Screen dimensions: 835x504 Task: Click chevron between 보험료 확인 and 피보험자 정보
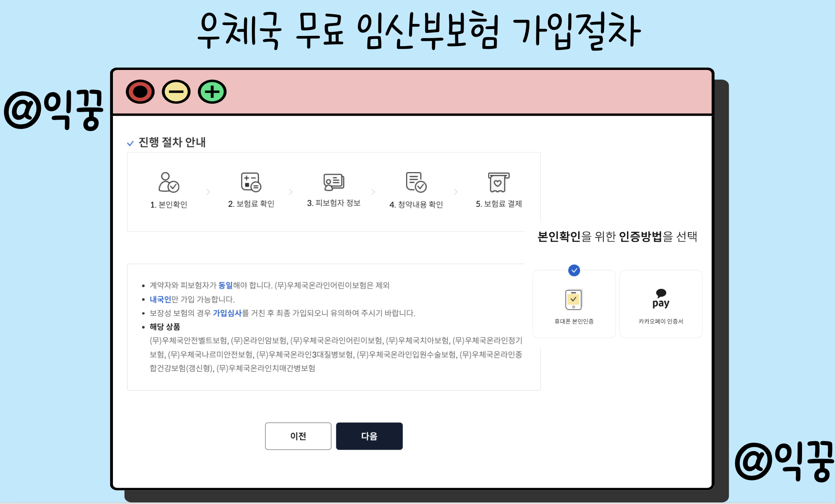pos(291,192)
